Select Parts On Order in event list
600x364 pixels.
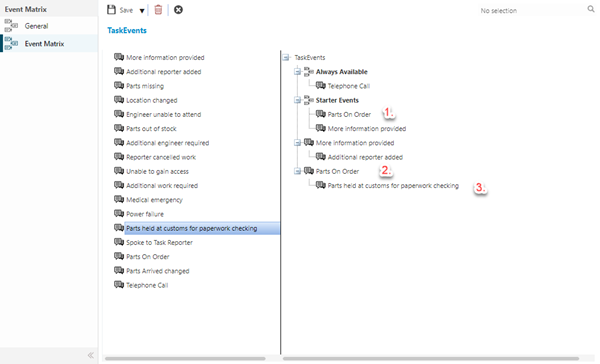click(148, 256)
